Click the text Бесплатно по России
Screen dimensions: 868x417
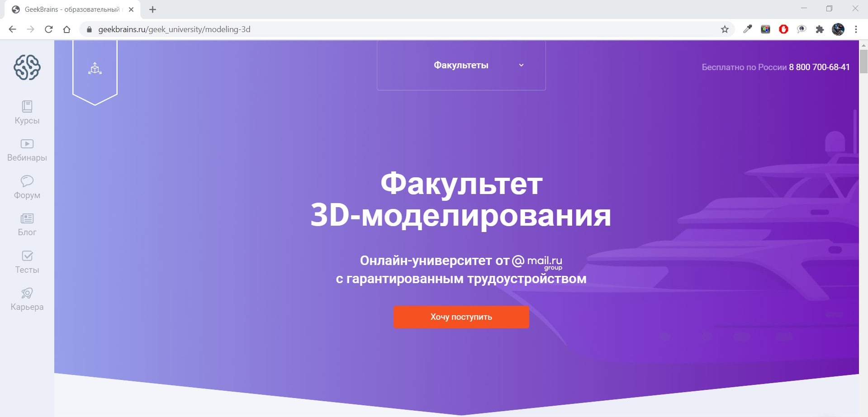744,67
